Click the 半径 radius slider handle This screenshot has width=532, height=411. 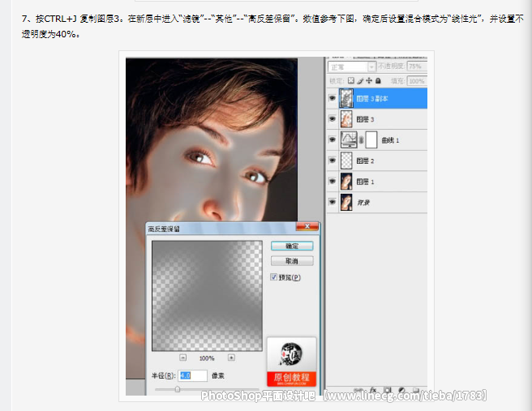(178, 389)
